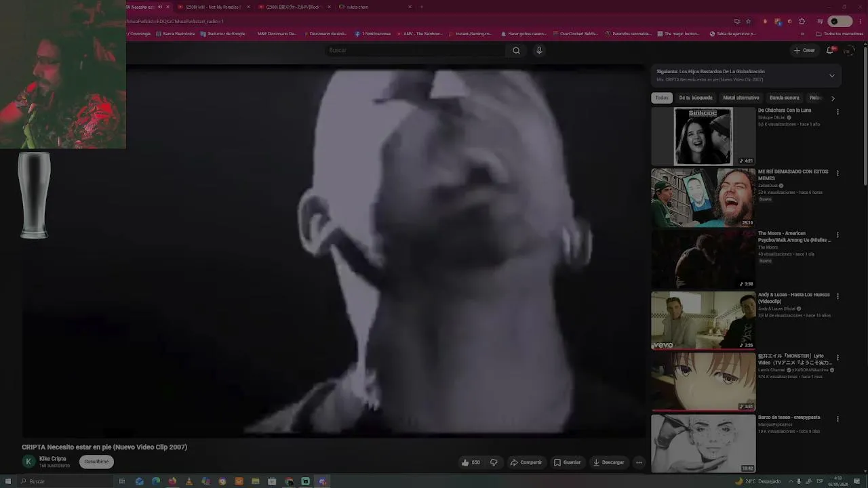The height and width of the screenshot is (488, 868).
Task: Open the Kike Cripta channel avatar
Action: 28,462
